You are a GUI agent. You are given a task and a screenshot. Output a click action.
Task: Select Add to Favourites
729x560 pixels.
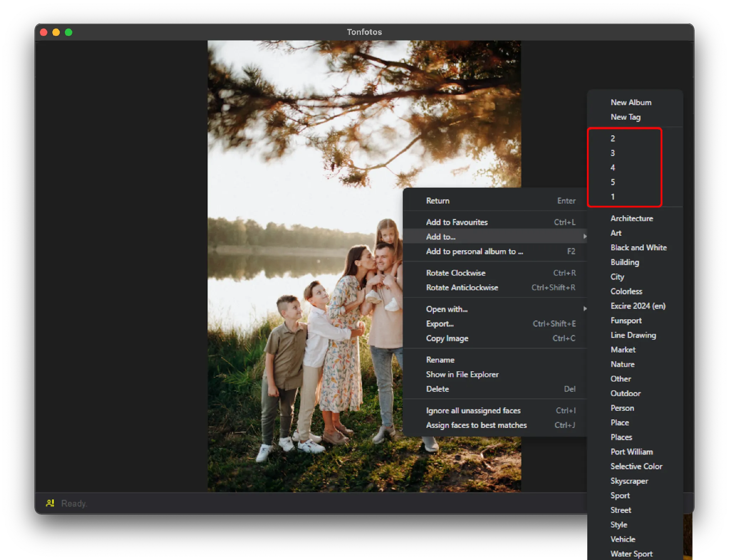click(495, 222)
